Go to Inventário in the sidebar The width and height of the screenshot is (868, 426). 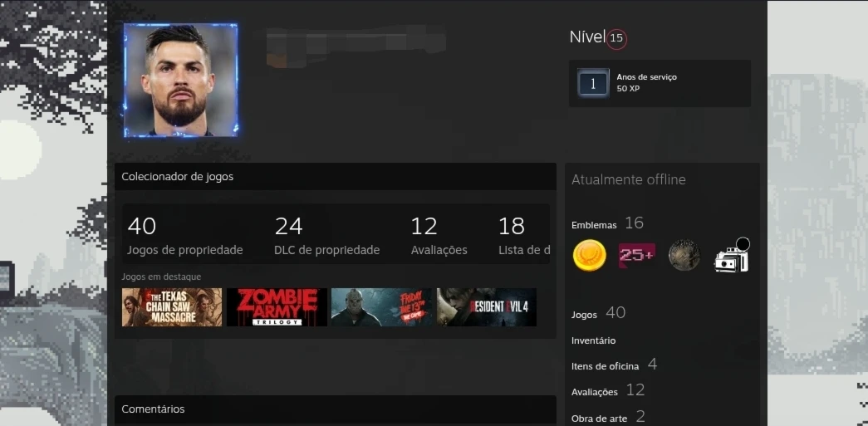coord(594,340)
